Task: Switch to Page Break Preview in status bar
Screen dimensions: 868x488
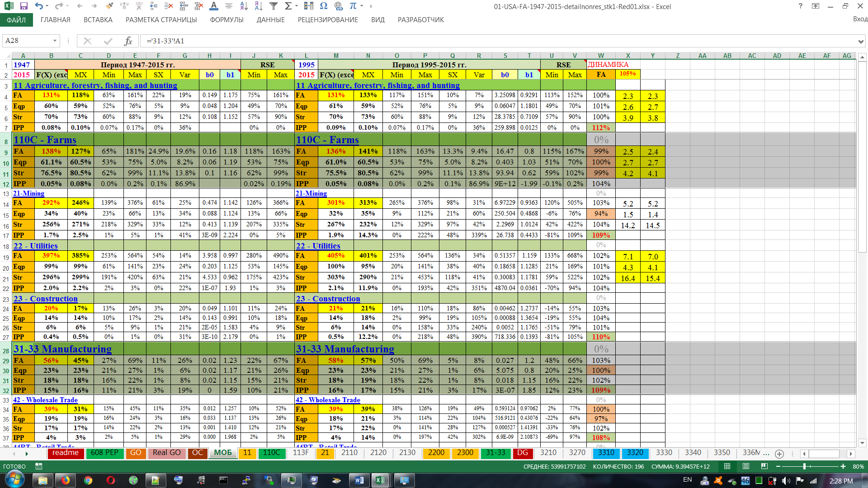Action: [764, 466]
